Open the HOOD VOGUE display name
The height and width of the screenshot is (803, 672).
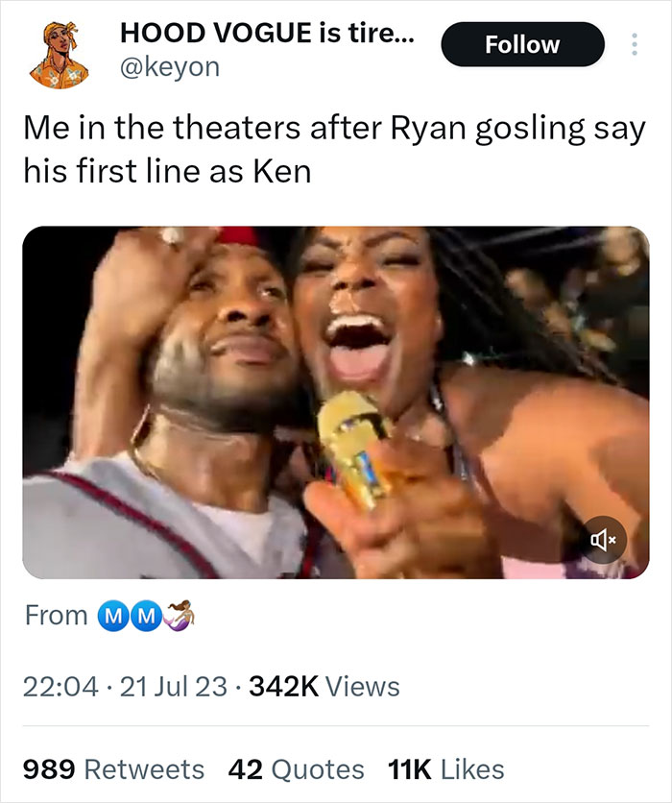pos(268,33)
